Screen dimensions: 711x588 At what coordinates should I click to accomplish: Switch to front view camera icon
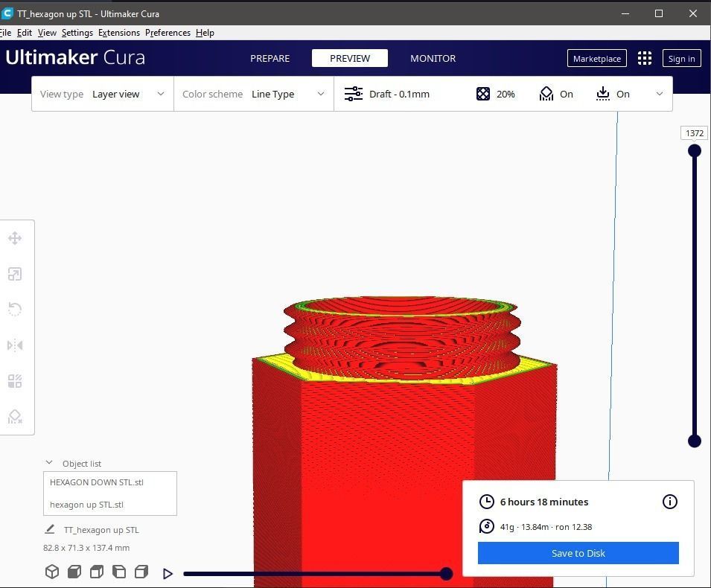74,572
